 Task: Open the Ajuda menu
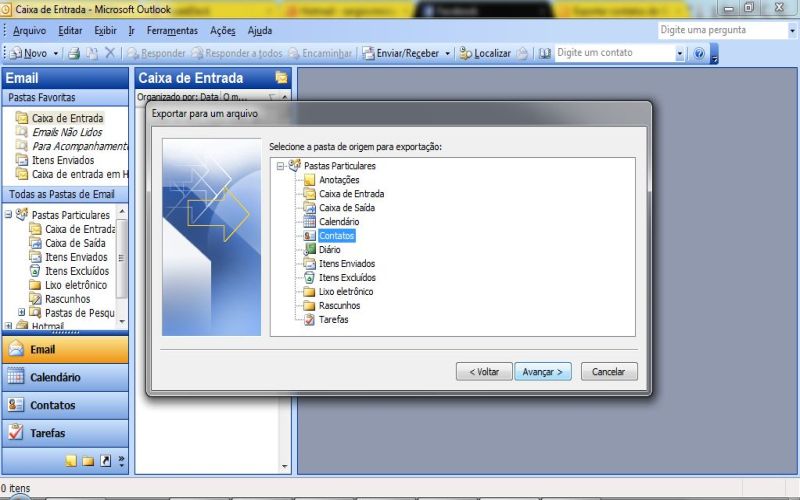(260, 31)
